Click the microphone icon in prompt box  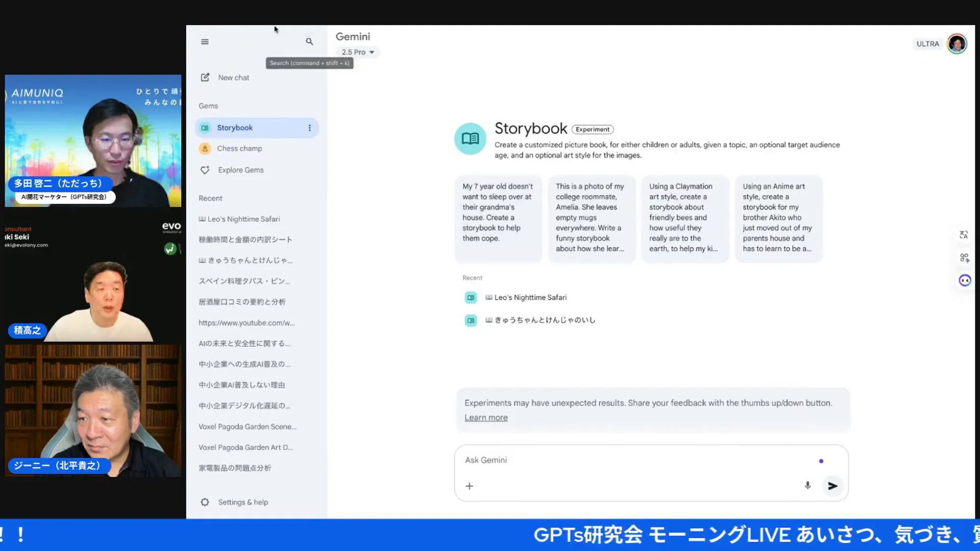tap(807, 486)
